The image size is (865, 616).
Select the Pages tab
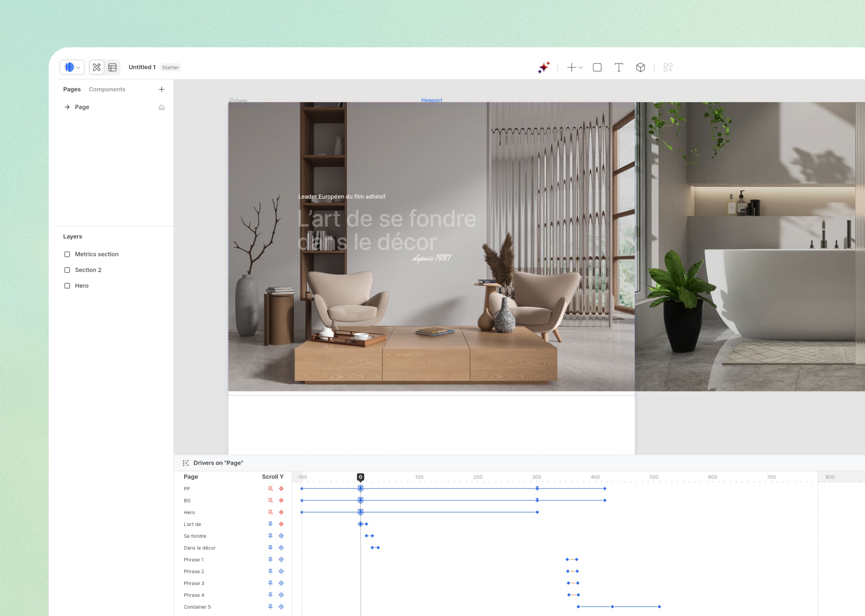coord(72,89)
